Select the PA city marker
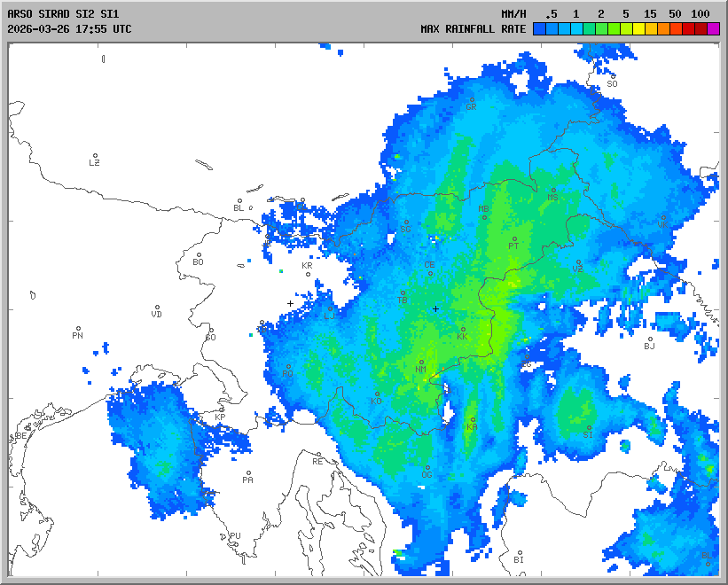This screenshot has width=728, height=585. (x=248, y=473)
